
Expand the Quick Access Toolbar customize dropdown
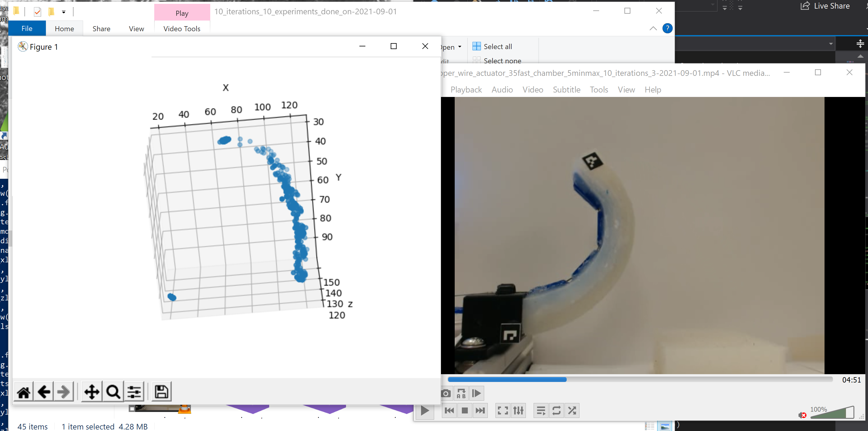click(x=64, y=12)
